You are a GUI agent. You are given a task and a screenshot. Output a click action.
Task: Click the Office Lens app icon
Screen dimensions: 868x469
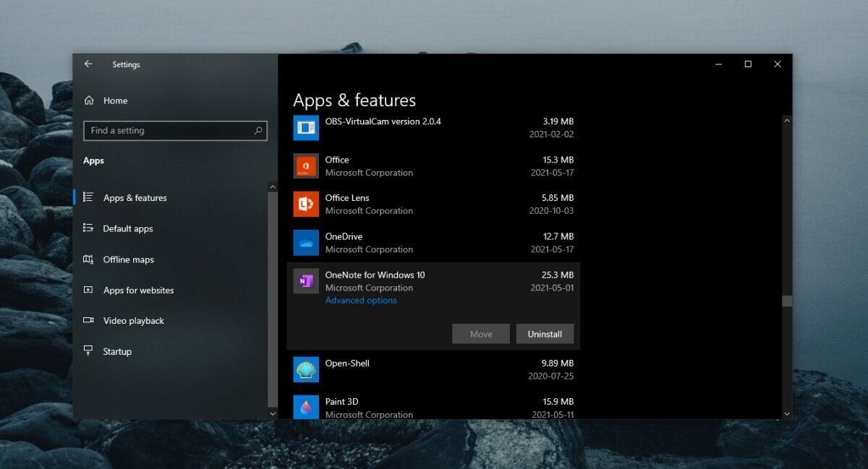(x=305, y=204)
